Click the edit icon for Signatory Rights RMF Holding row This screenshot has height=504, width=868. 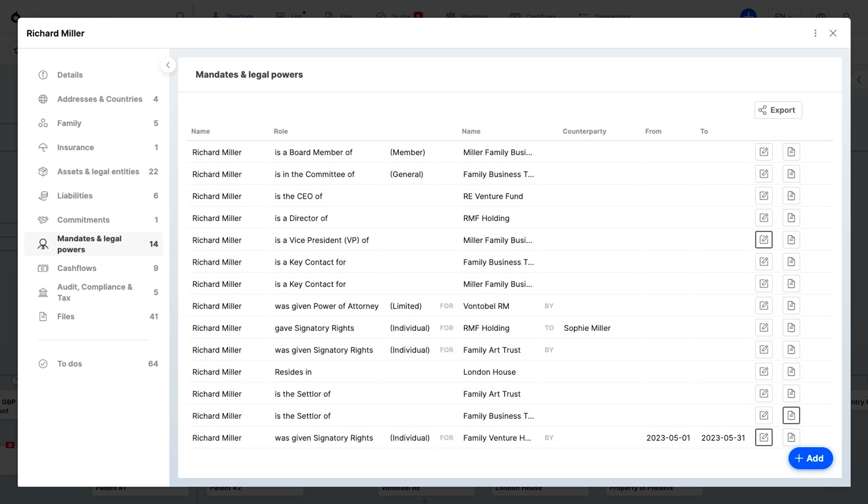coord(764,328)
